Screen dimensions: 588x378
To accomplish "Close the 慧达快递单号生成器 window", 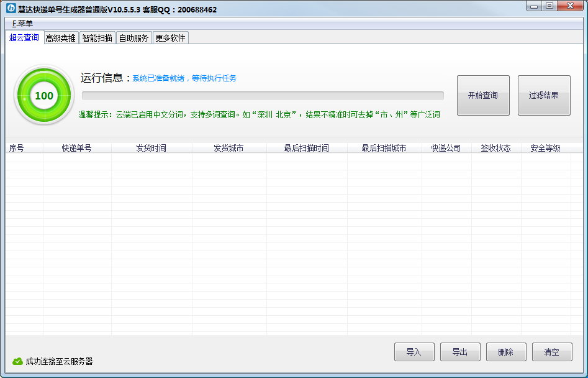I will 571,6.
